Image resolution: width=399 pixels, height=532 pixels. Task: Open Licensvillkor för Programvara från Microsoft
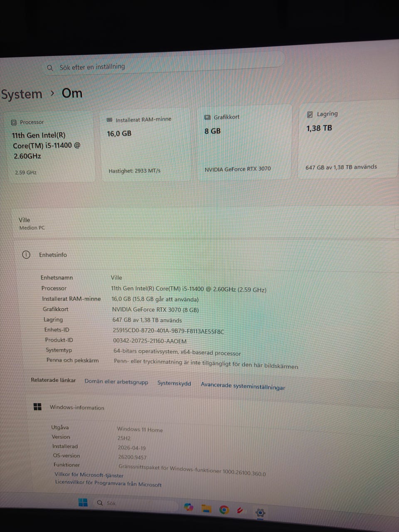(108, 483)
